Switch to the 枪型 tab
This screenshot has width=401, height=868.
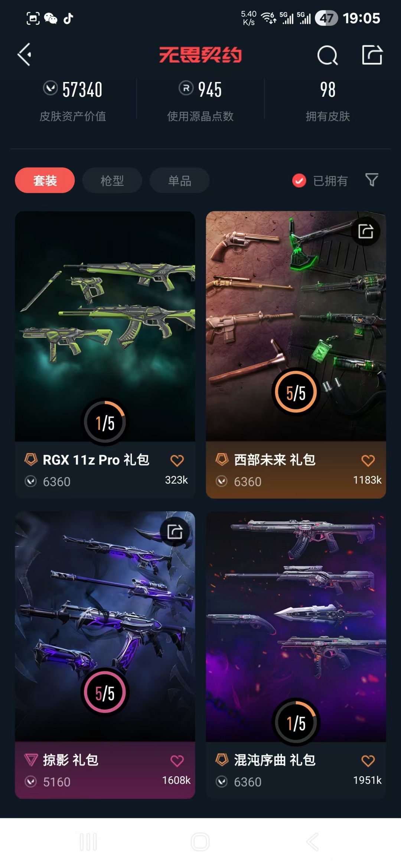112,180
